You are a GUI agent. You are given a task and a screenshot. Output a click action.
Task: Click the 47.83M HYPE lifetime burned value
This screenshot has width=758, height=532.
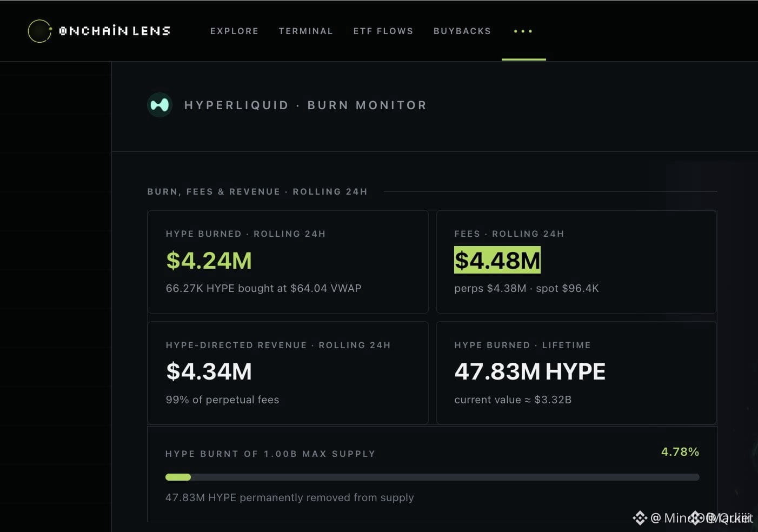530,371
